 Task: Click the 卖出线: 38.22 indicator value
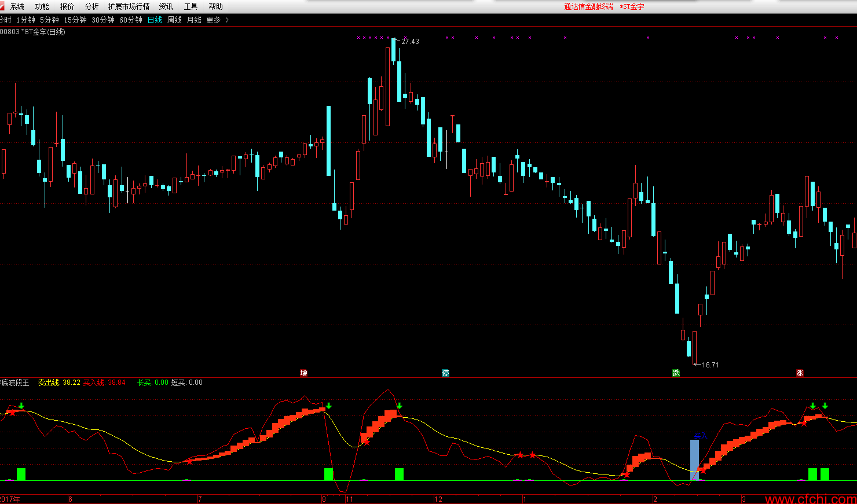(x=59, y=382)
